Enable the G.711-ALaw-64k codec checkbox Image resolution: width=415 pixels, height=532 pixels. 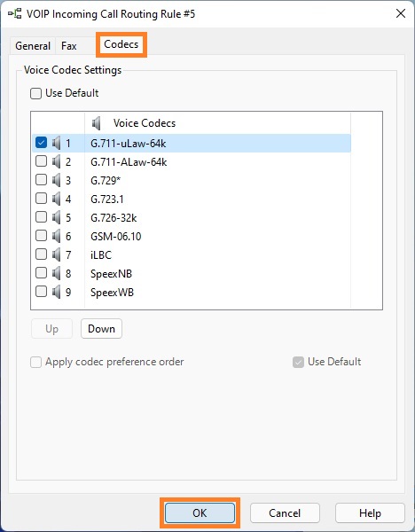coord(41,161)
